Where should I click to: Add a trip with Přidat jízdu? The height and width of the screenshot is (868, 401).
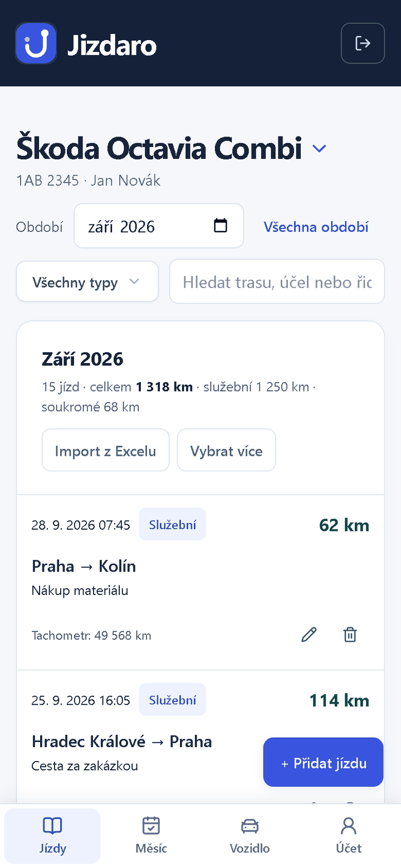tap(324, 762)
